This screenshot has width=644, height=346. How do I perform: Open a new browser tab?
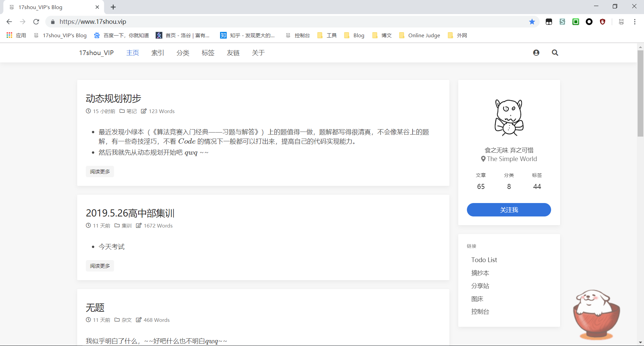click(113, 7)
